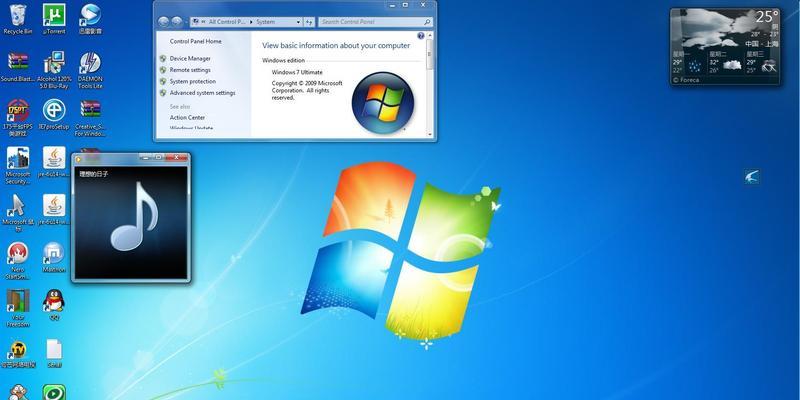Image resolution: width=800 pixels, height=400 pixels.
Task: Click the address bar refresh button
Action: click(x=309, y=22)
